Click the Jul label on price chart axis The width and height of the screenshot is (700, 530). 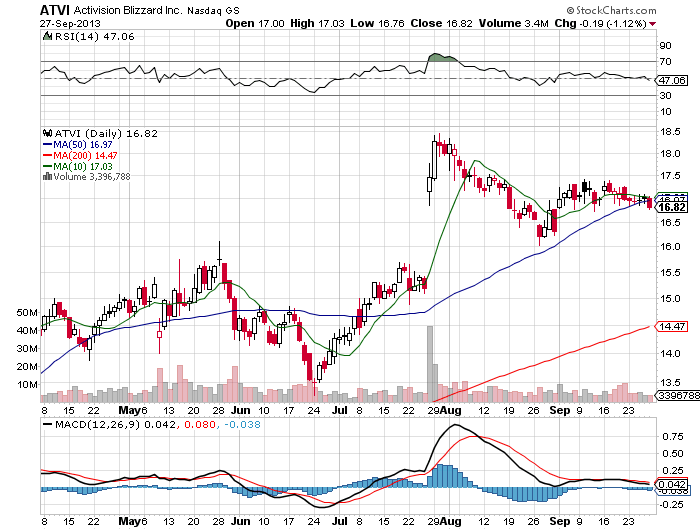click(340, 410)
